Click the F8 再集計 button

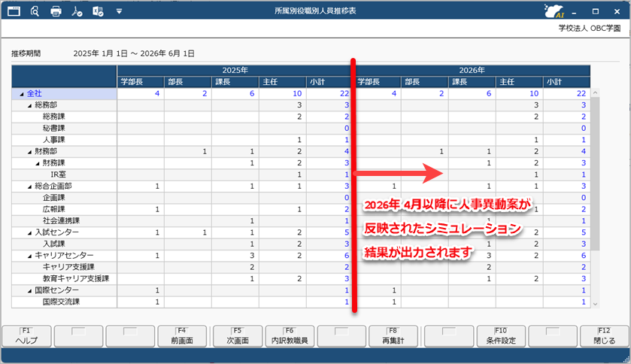[x=393, y=336]
